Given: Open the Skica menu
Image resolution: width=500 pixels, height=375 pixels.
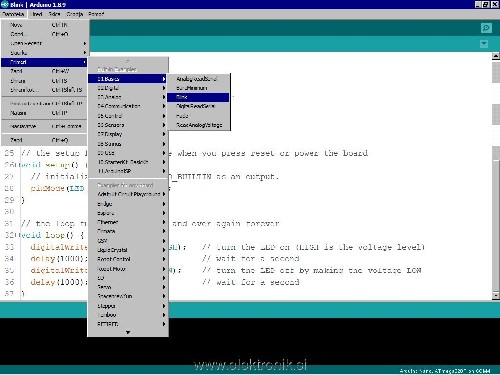Looking at the screenshot, I should coord(54,14).
